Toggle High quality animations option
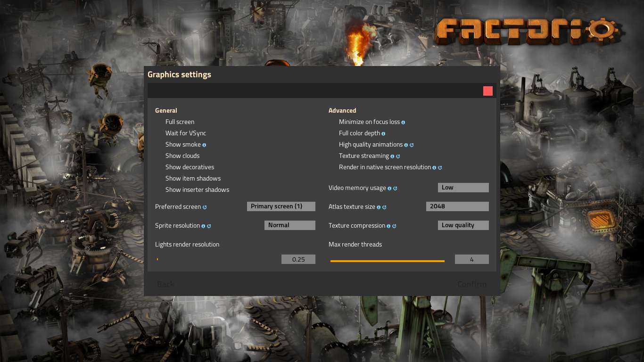This screenshot has height=362, width=644. (371, 144)
